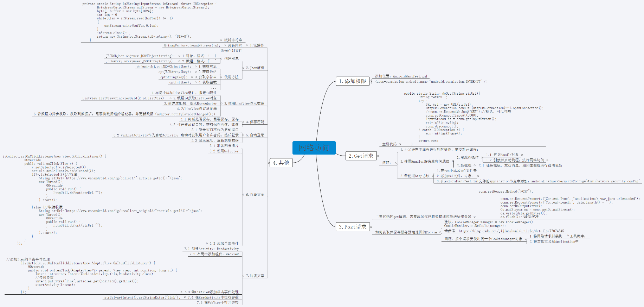Select 7.2 布局中添加组件：WebView node
644x307 pixels.
pyautogui.click(x=214, y=254)
